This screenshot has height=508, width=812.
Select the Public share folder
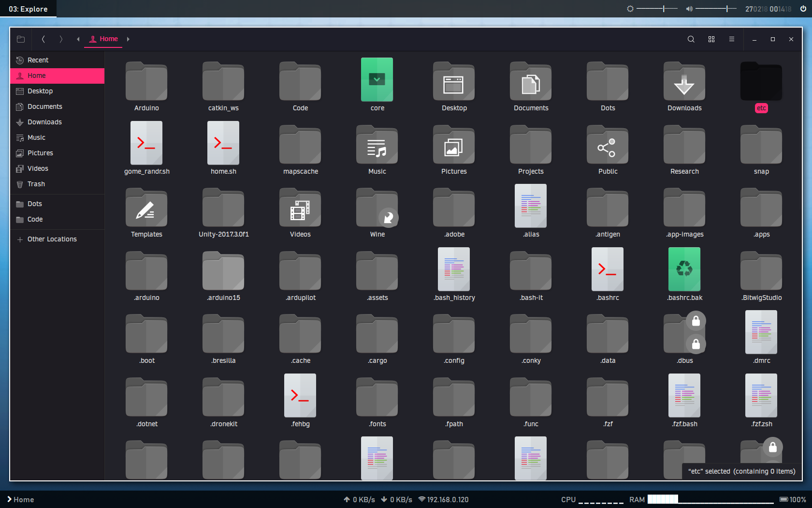(x=608, y=145)
